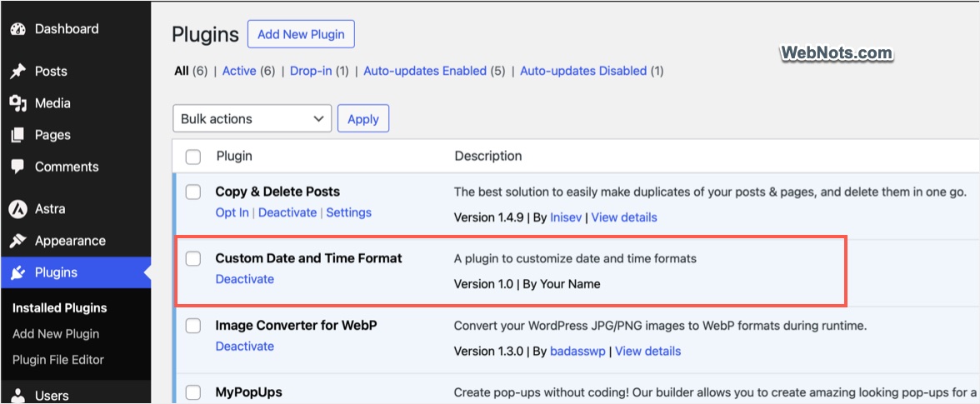Select Plugin File Editor submenu item

pos(58,360)
